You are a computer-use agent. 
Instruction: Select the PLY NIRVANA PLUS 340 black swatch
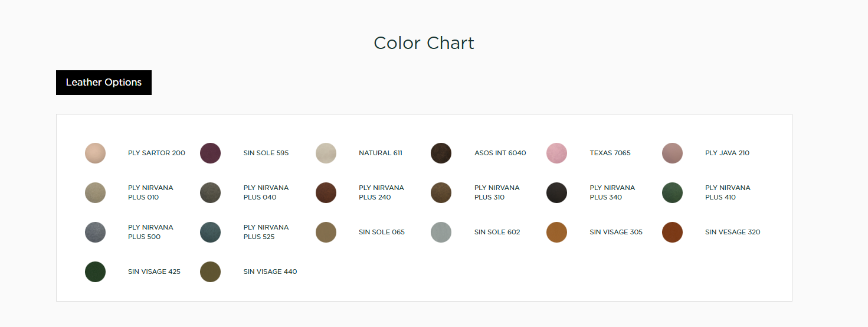coord(556,192)
